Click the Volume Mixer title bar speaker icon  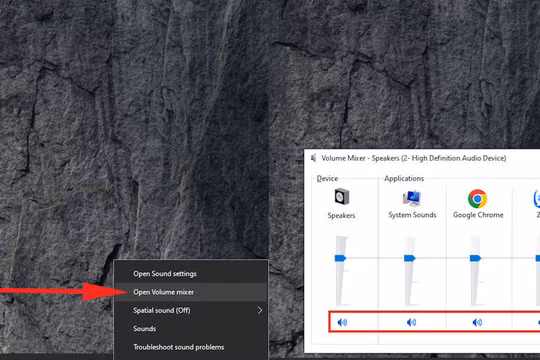pos(313,158)
